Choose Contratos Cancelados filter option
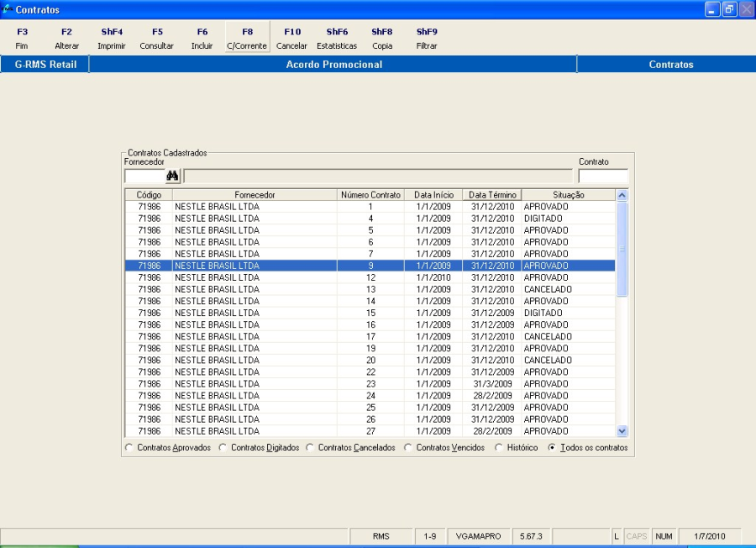The image size is (756, 548). click(x=310, y=448)
